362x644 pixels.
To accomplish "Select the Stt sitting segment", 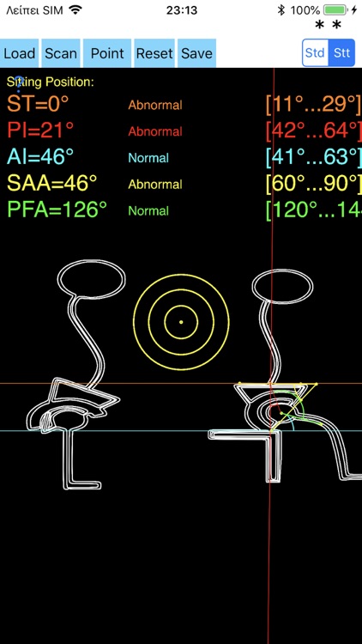I will pos(341,53).
